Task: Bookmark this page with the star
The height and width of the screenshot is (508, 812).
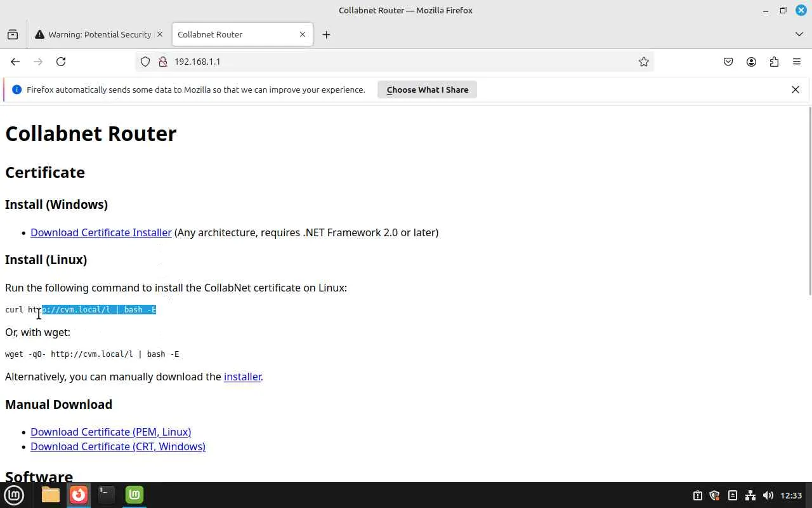Action: pos(644,62)
